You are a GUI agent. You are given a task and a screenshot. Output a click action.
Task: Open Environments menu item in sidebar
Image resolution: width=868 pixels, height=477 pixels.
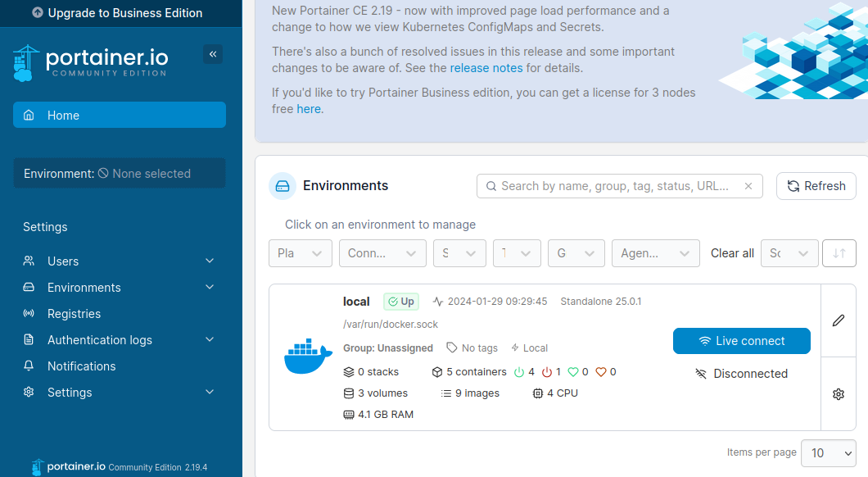coord(119,287)
